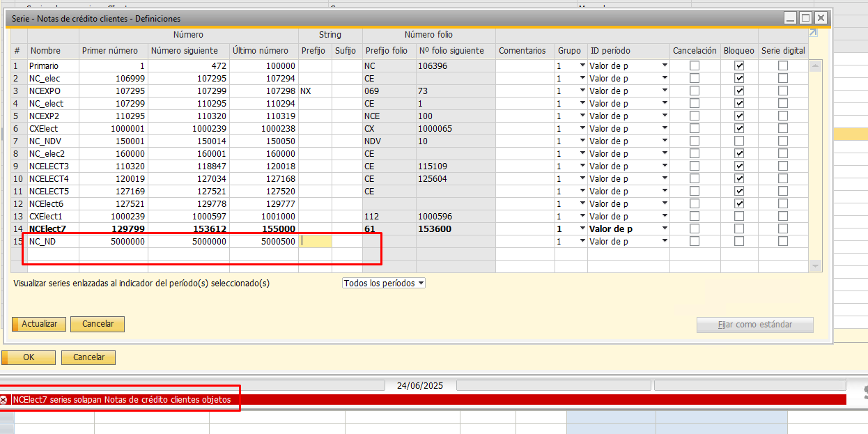Enable Bloqueo for the NC_NDV series

739,141
